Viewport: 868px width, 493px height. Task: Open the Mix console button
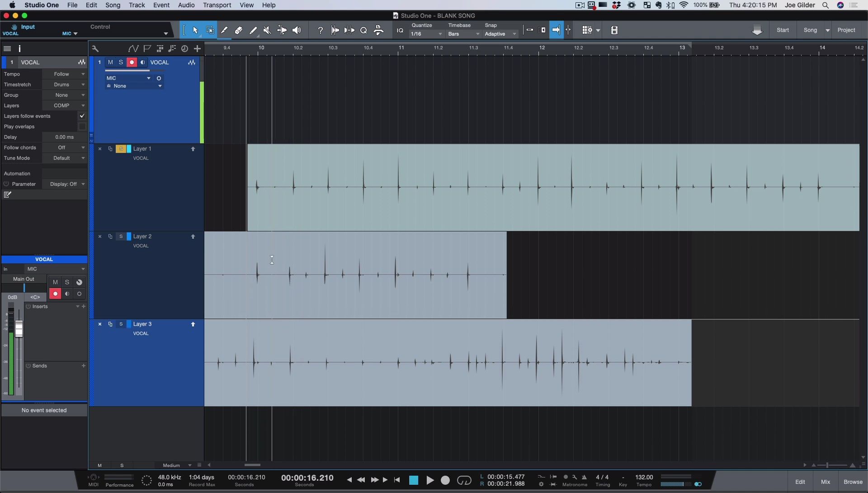[826, 482]
